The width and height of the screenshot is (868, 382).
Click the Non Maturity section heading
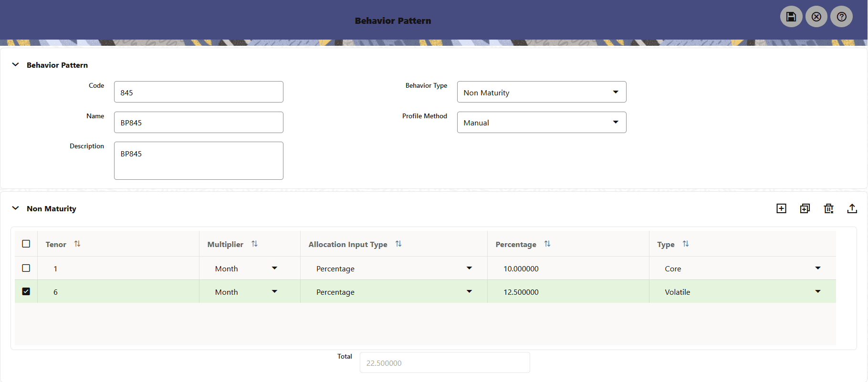click(x=52, y=208)
